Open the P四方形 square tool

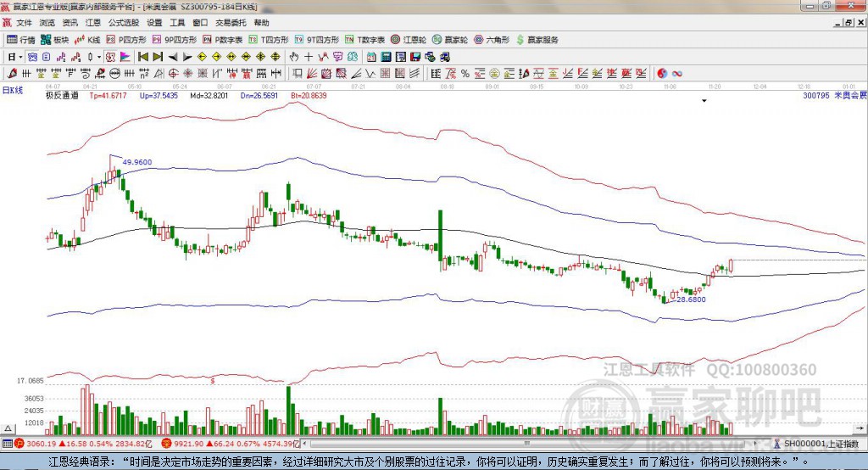point(126,40)
